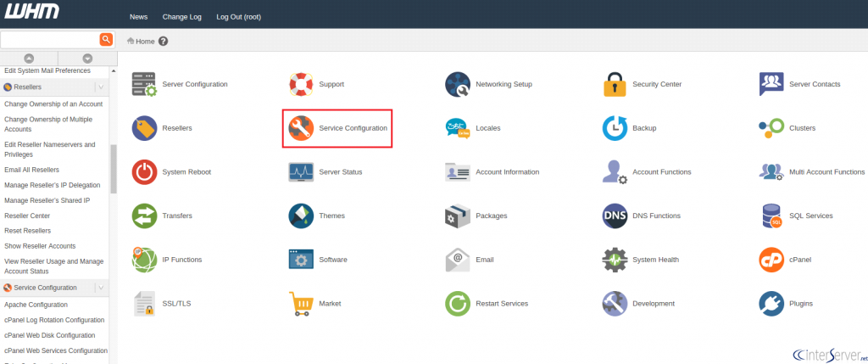Click into the sidebar search field
The height and width of the screenshot is (364, 868).
coord(50,39)
